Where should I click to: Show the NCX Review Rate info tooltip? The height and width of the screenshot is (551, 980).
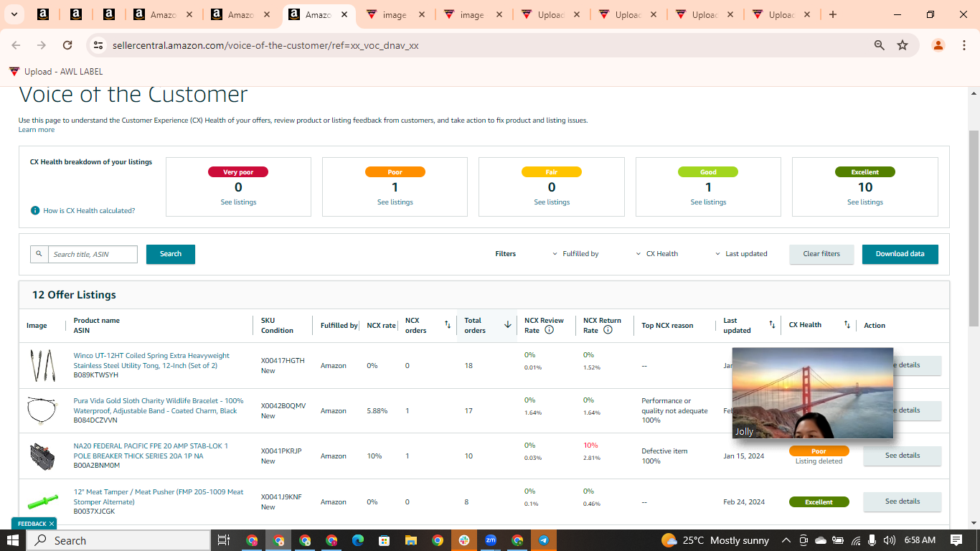549,330
